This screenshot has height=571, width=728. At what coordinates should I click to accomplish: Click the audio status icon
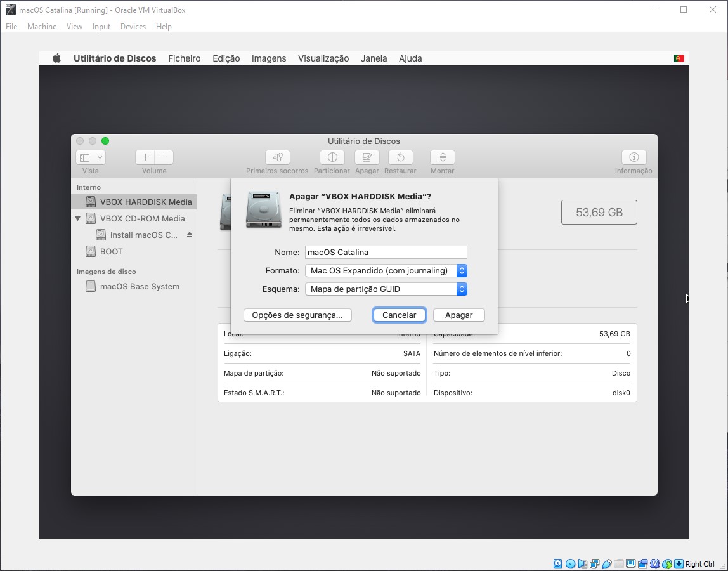tap(582, 564)
